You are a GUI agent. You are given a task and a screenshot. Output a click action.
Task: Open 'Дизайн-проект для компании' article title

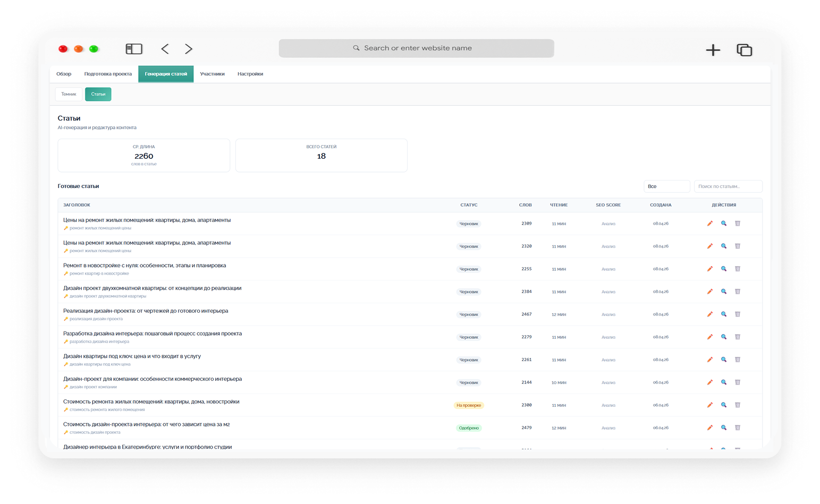click(x=153, y=379)
